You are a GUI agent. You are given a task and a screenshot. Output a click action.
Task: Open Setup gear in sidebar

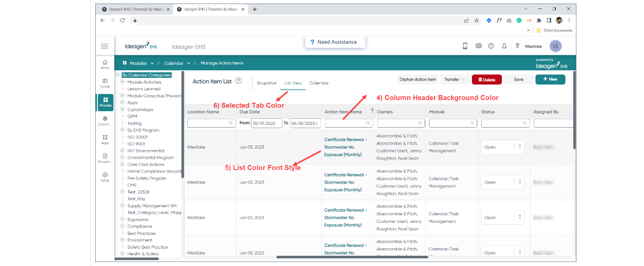tap(105, 177)
